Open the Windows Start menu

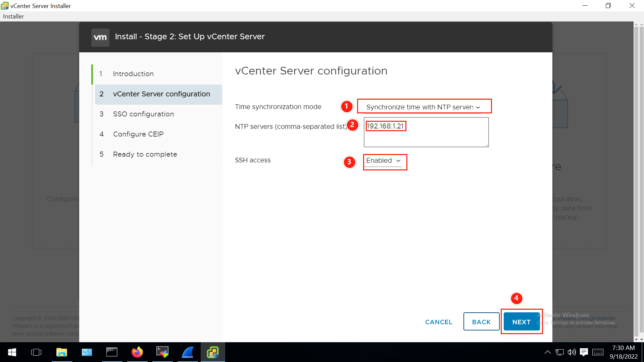(12, 352)
